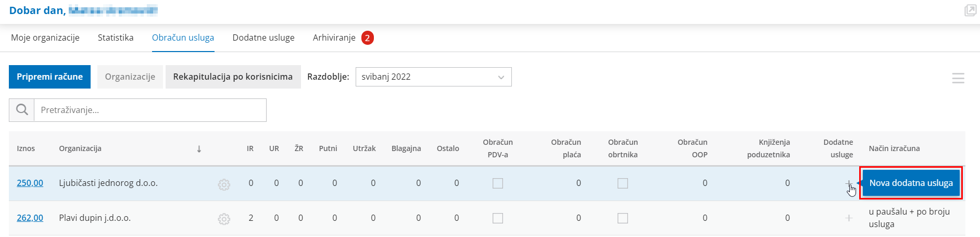Click the pop-out window icon
Viewport: 980px width, 237px height.
point(970,10)
